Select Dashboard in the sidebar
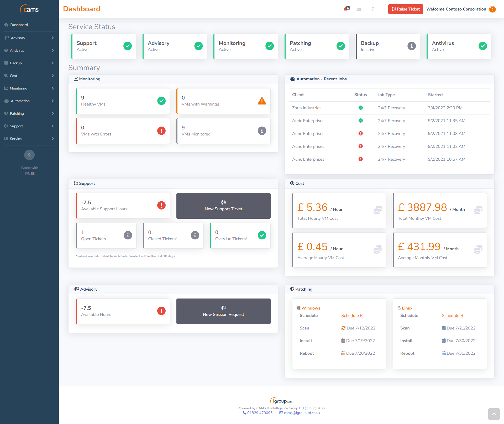504x424 pixels. pos(19,25)
